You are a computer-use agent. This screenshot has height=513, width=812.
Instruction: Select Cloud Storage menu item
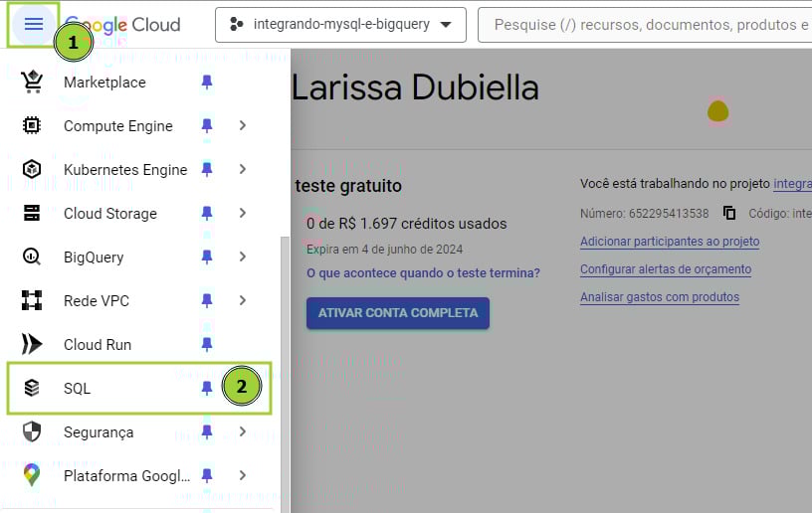click(x=110, y=214)
